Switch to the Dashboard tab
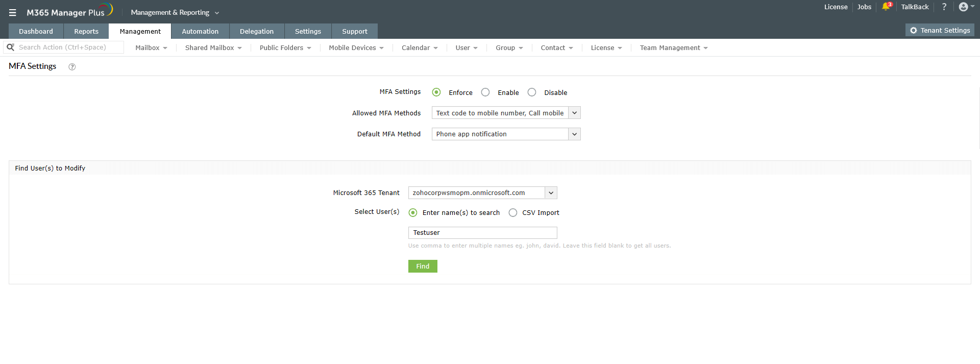The height and width of the screenshot is (364, 980). 36,31
